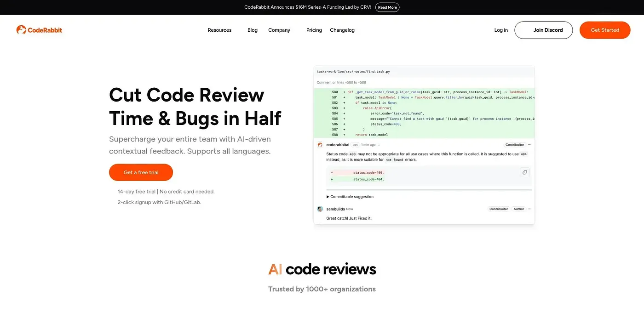Open the Company menu
This screenshot has width=644, height=335.
279,30
